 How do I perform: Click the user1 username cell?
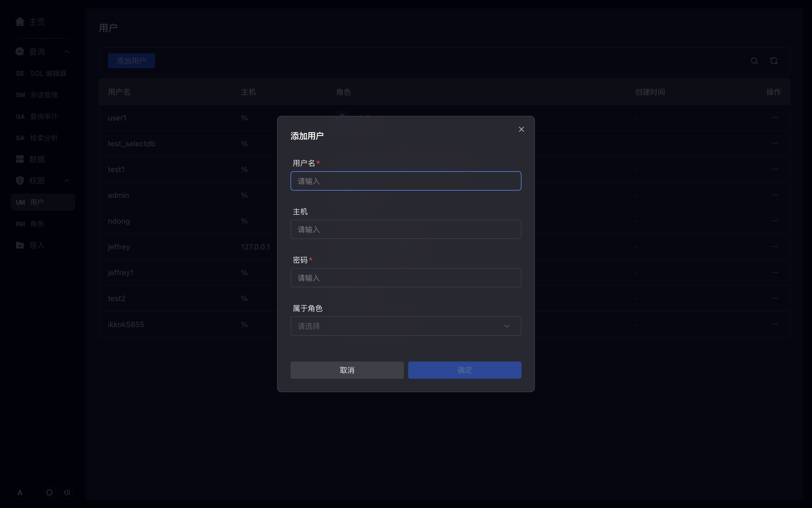pyautogui.click(x=117, y=118)
